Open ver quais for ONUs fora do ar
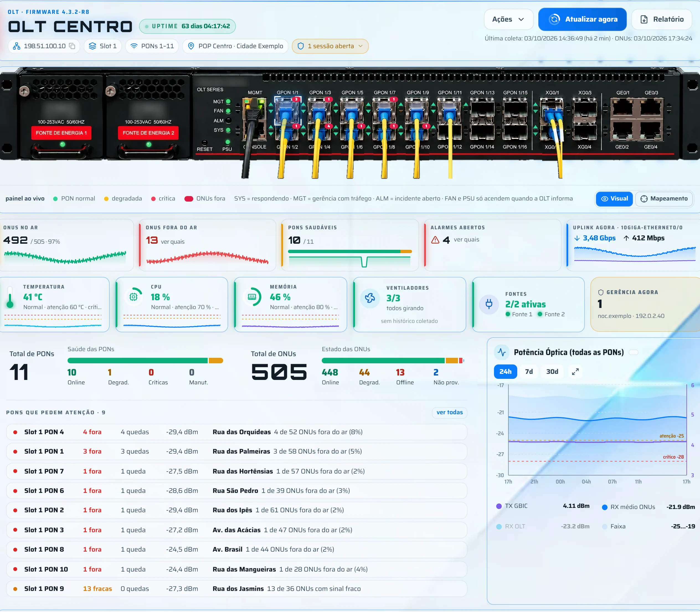Viewport: 700px width, 612px height. coord(173,242)
